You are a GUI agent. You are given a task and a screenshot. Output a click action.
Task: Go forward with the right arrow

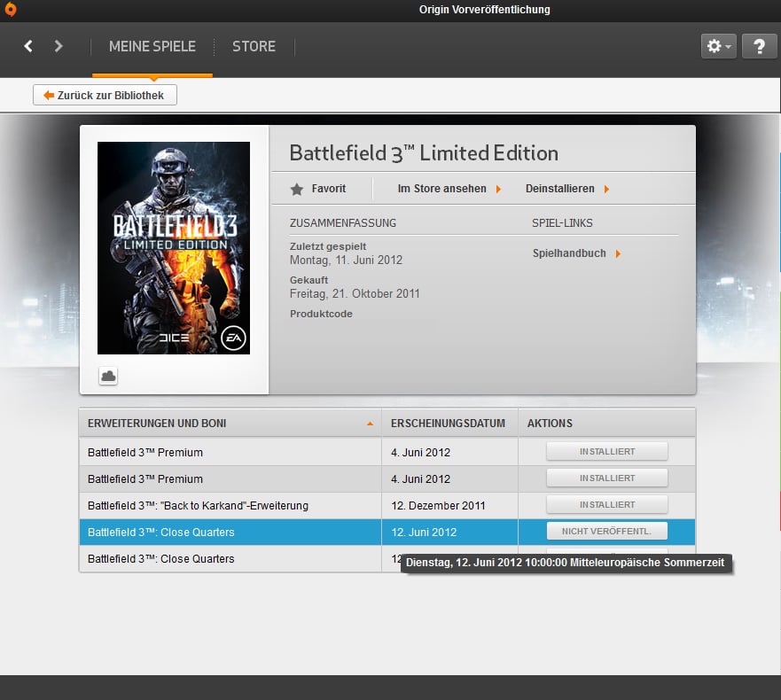click(59, 46)
